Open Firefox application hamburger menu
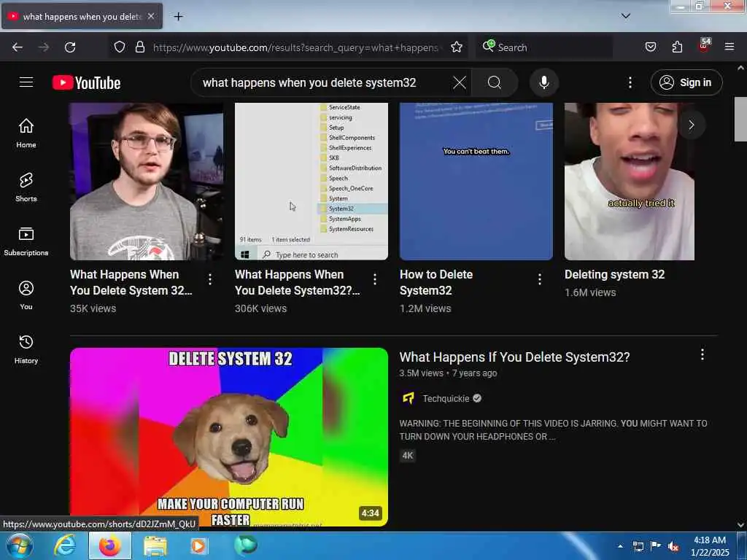 [729, 47]
